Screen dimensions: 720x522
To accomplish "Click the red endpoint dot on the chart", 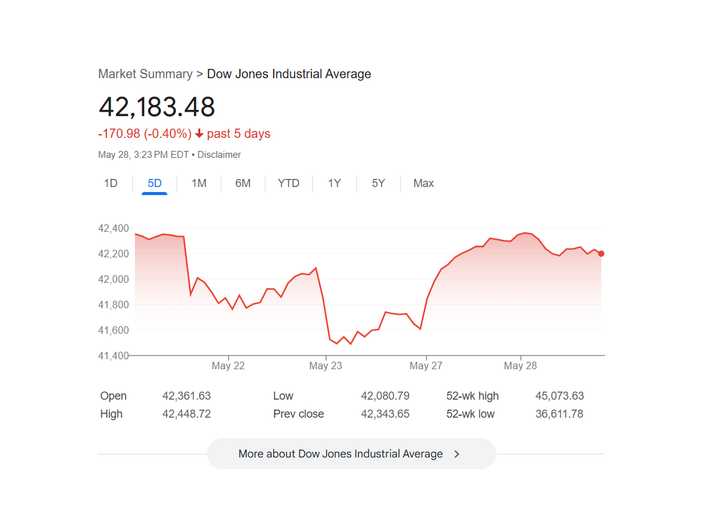I will click(601, 253).
